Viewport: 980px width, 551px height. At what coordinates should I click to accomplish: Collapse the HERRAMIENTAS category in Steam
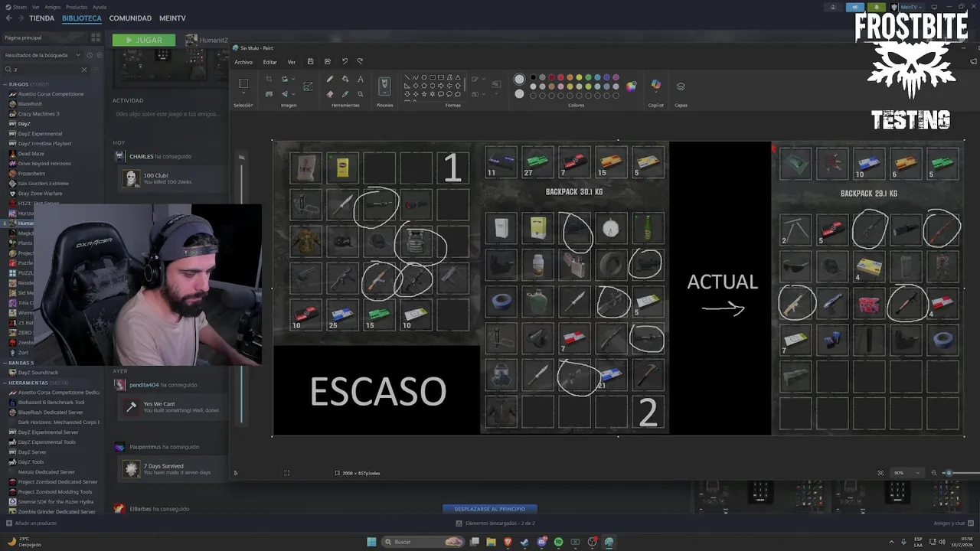pyautogui.click(x=6, y=383)
